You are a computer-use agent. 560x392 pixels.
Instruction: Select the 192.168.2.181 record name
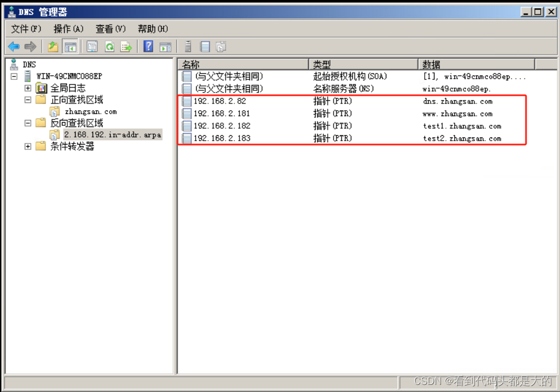tap(222, 113)
